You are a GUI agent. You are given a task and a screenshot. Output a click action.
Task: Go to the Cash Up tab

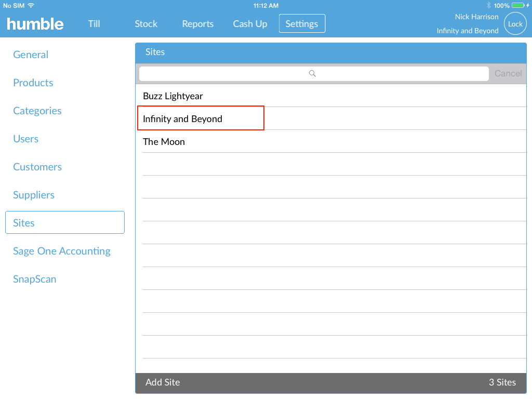250,24
